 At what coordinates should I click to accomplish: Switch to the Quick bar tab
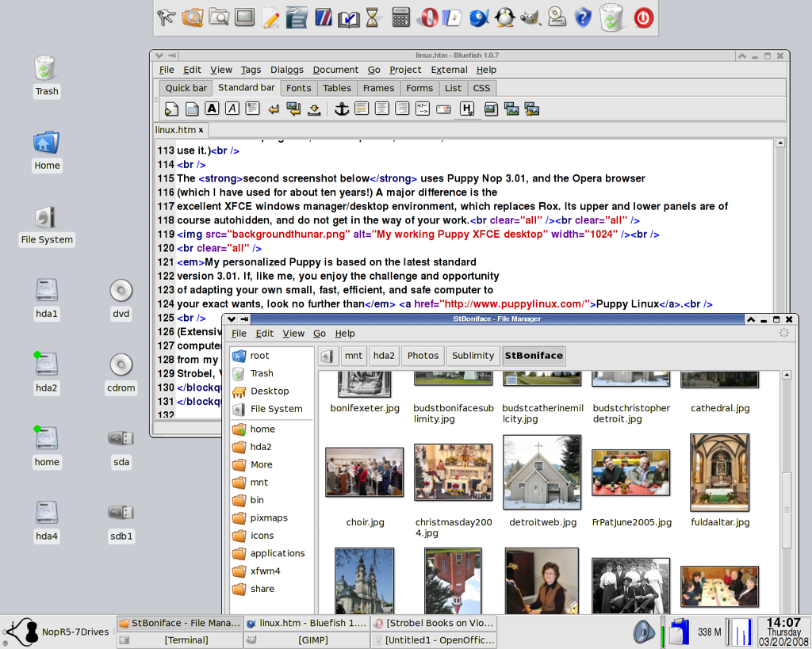[186, 88]
